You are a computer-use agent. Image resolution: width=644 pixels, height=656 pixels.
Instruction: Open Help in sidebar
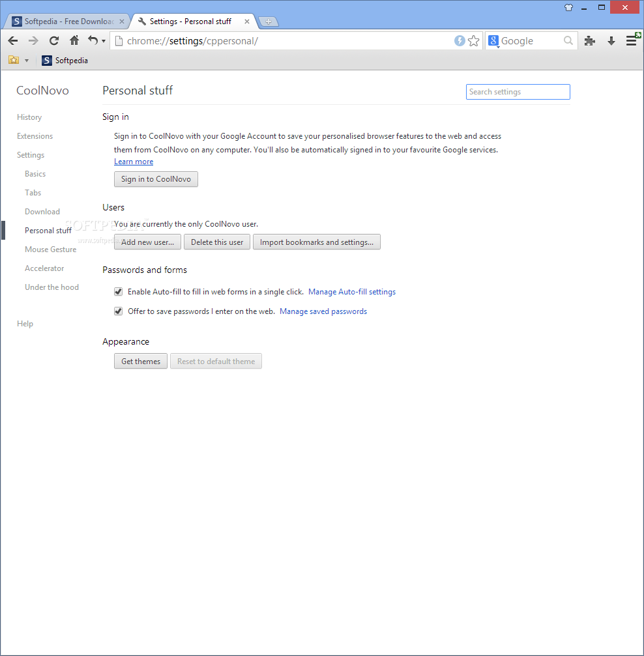(25, 323)
